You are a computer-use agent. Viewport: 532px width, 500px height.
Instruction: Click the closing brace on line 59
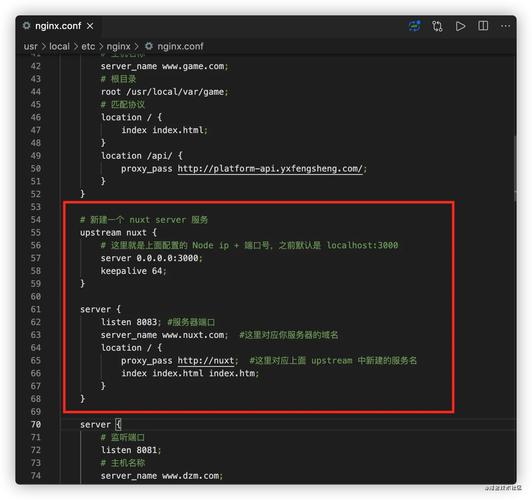click(82, 284)
